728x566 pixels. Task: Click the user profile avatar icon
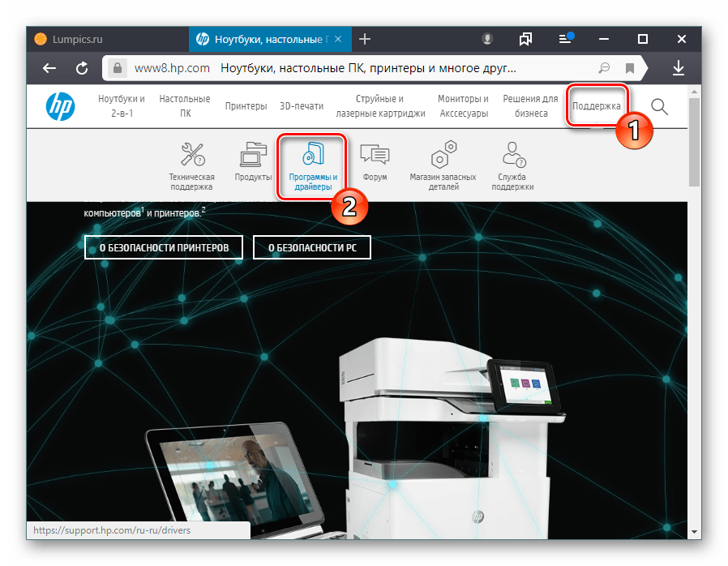pyautogui.click(x=487, y=39)
